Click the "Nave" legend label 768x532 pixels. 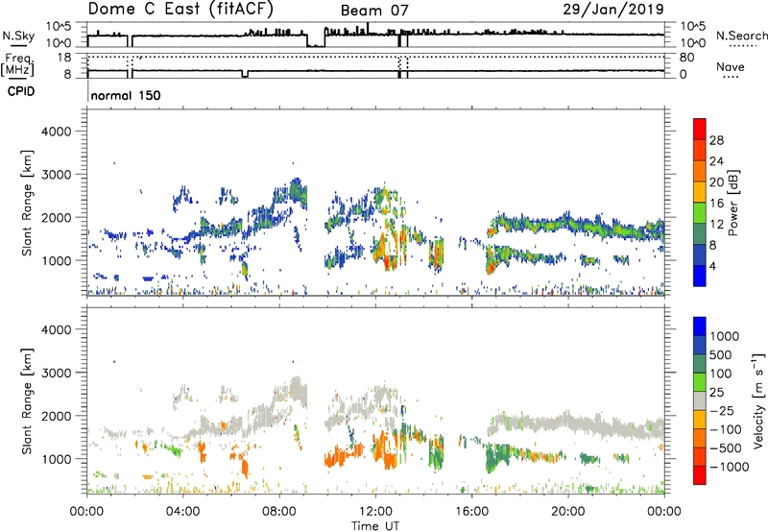point(731,67)
